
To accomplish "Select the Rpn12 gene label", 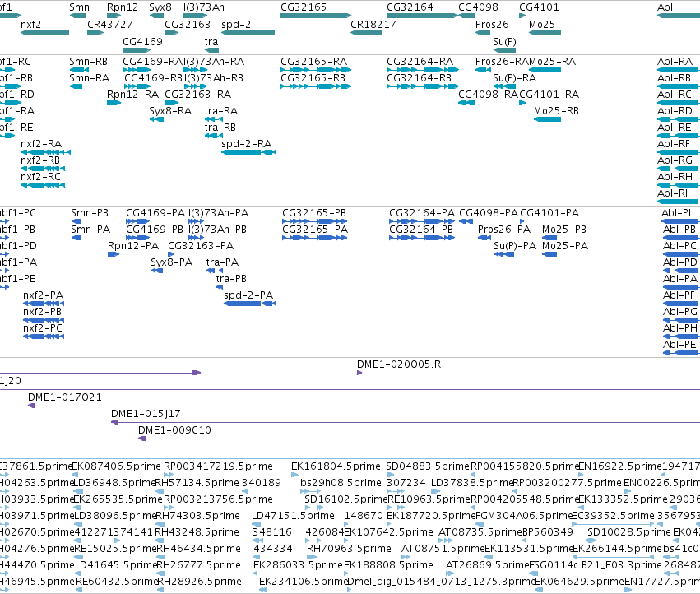I will tap(123, 7).
